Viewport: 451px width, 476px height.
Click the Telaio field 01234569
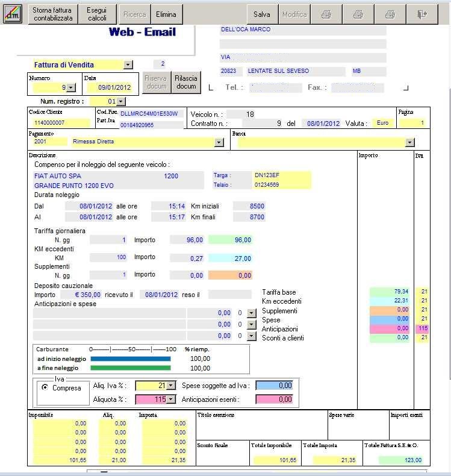click(282, 184)
